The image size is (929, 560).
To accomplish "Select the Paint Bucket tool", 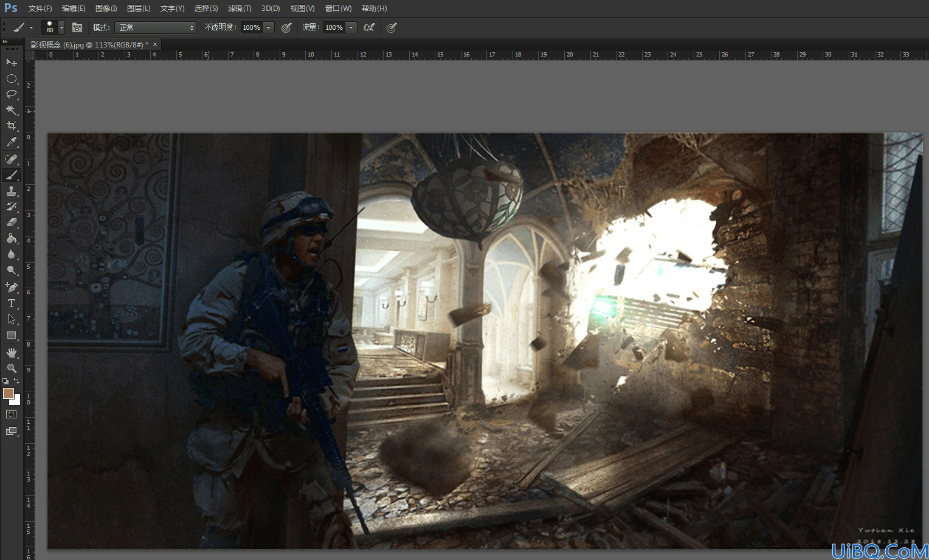I will [x=12, y=238].
